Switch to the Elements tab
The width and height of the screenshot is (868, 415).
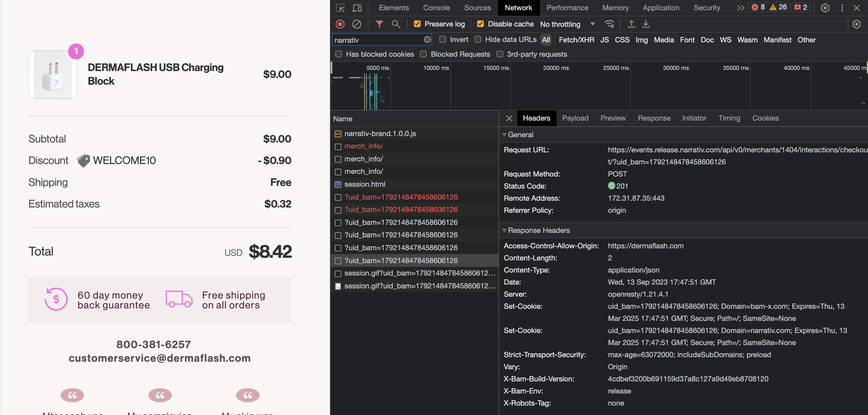click(394, 8)
